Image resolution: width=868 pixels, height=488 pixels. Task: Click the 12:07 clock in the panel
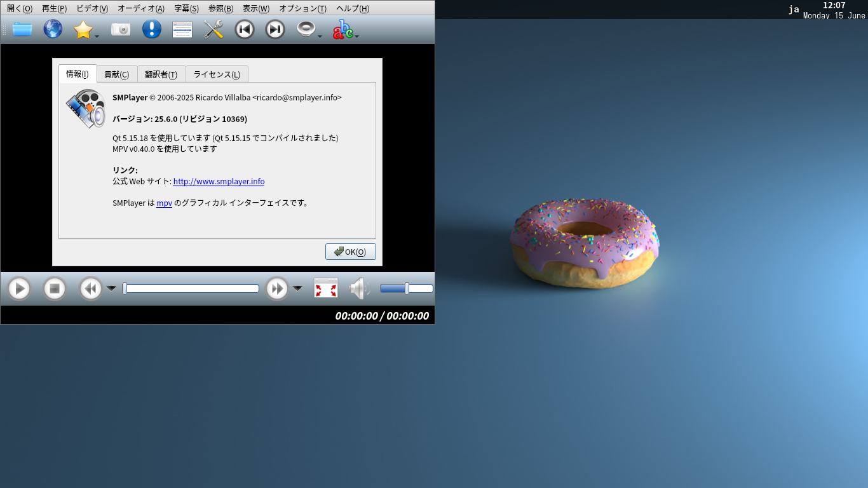pos(834,5)
